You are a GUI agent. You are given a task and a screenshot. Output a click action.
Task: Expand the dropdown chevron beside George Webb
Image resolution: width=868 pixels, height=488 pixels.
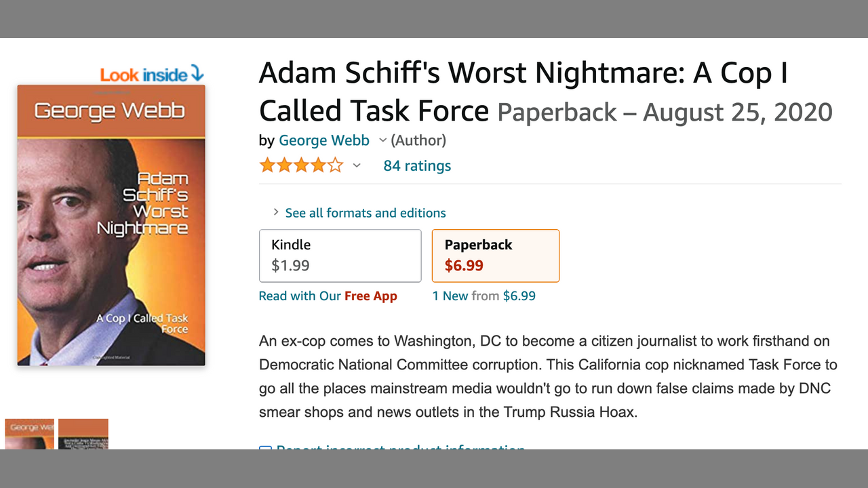tap(382, 140)
